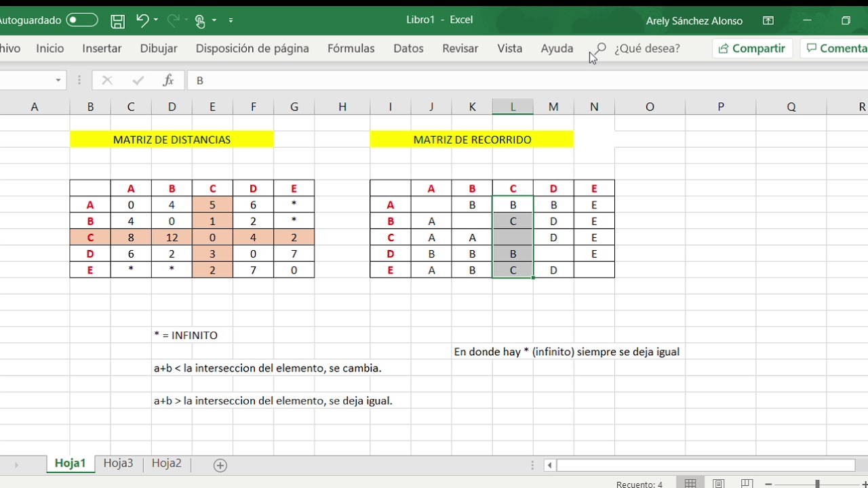868x488 pixels.
Task: Click the Comentarios button
Action: coord(835,48)
